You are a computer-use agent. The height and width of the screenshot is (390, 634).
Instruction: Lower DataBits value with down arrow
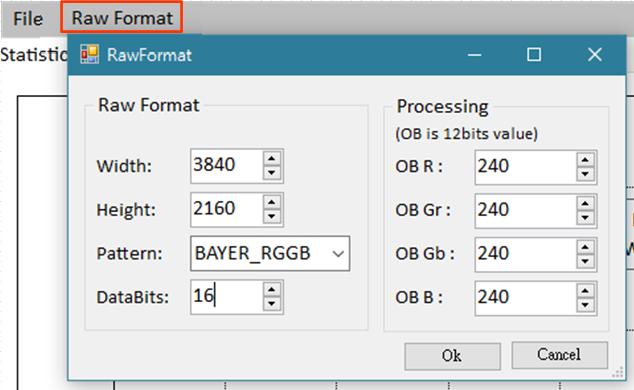pyautogui.click(x=272, y=304)
